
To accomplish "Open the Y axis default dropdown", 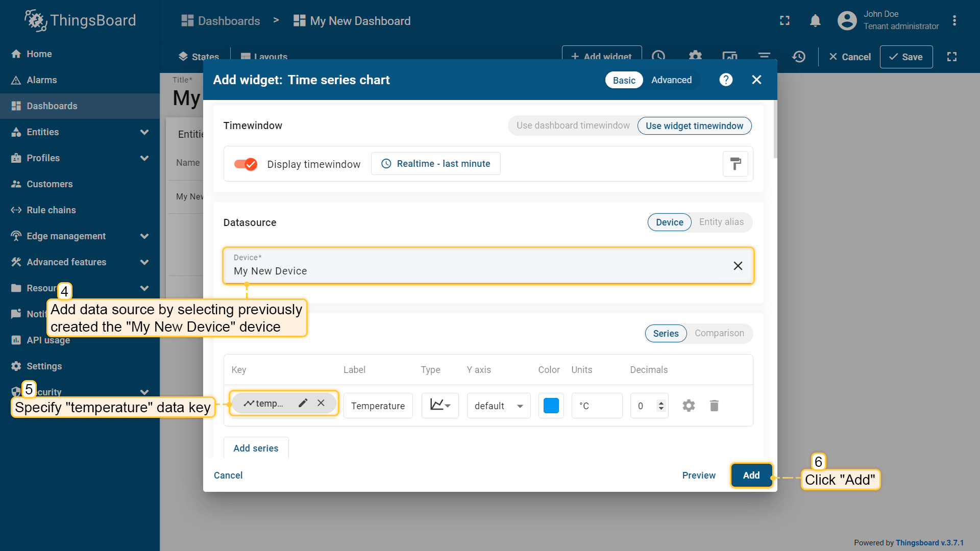I will (x=498, y=406).
